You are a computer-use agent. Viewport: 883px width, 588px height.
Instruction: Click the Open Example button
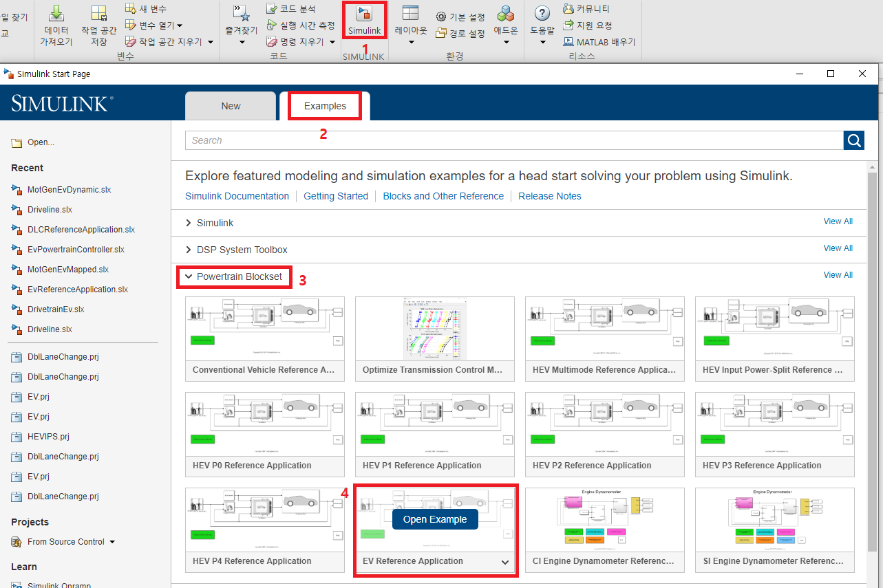[435, 519]
